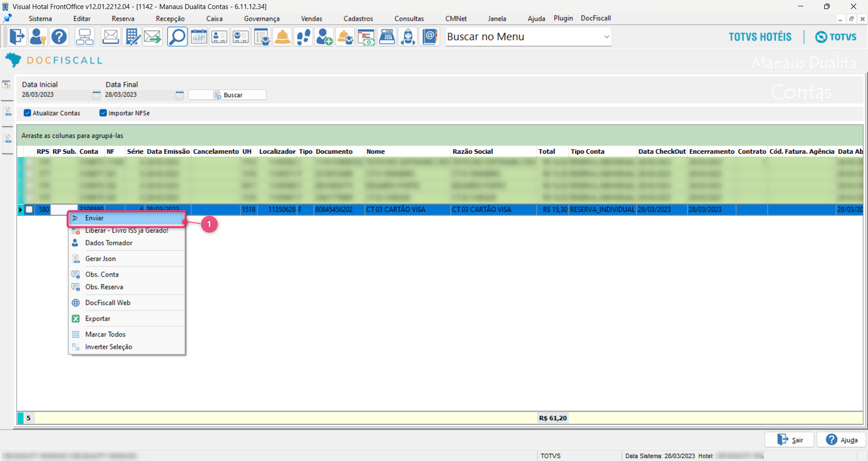Open the address book toolbar icon
Screen dimensions: 868x461
pos(430,37)
